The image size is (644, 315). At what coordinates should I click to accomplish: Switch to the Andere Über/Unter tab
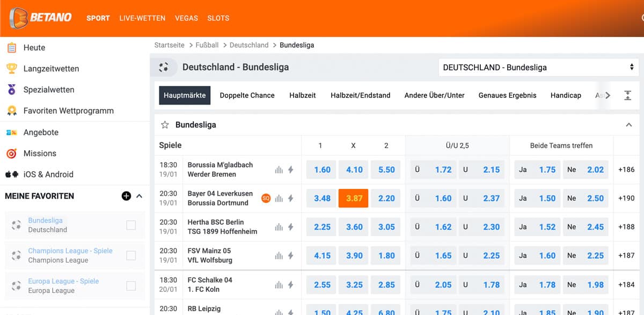point(434,96)
